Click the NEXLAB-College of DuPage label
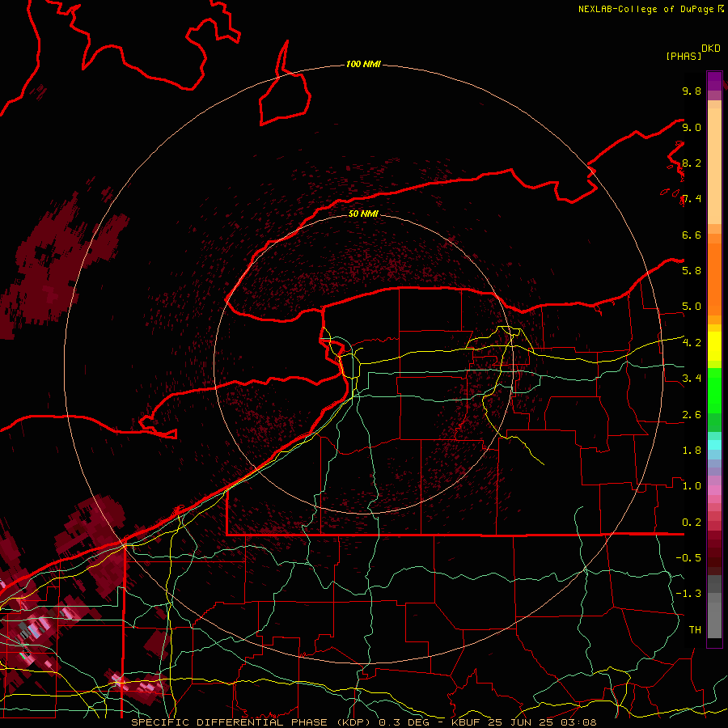The image size is (728, 728). tap(645, 9)
